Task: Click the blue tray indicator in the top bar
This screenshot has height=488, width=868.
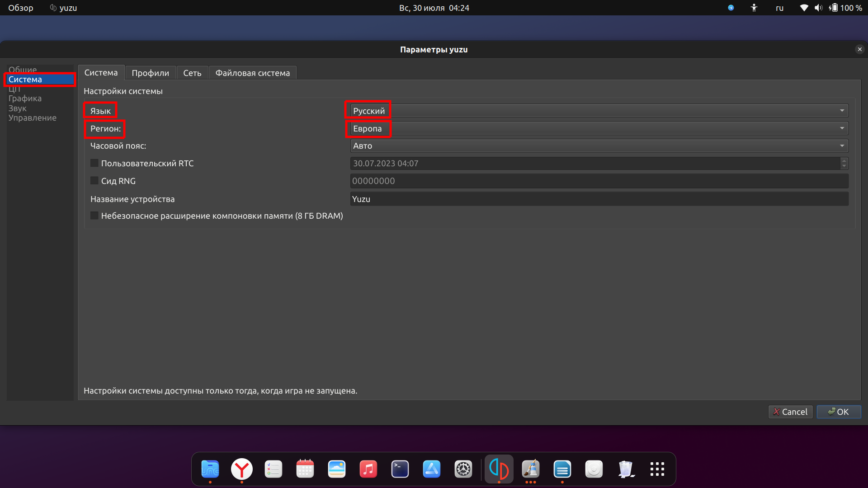Action: [731, 8]
